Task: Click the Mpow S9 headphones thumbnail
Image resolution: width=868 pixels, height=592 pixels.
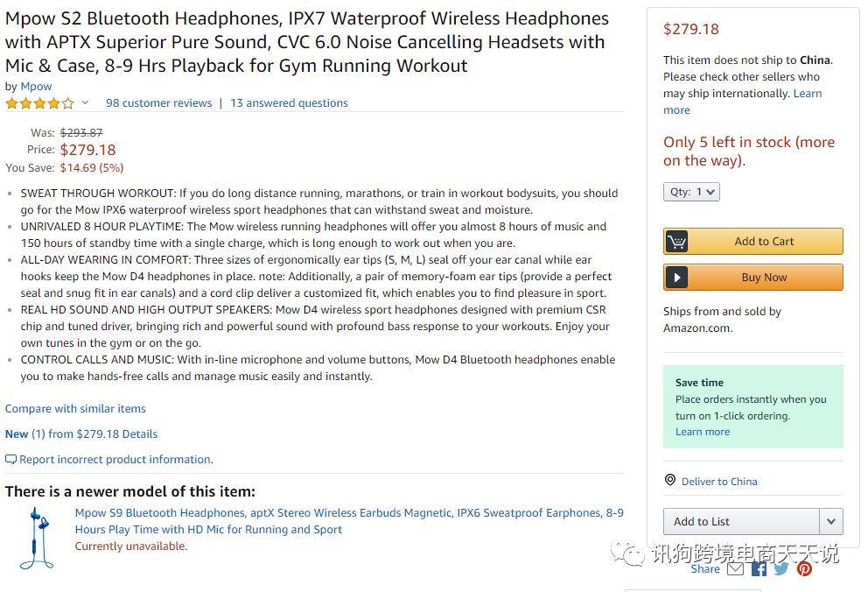Action: pyautogui.click(x=36, y=538)
